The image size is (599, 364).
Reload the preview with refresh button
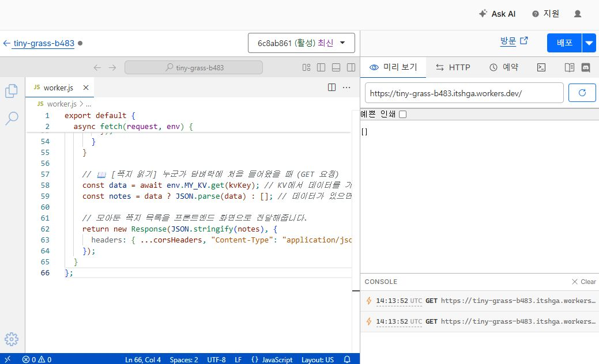(x=582, y=93)
